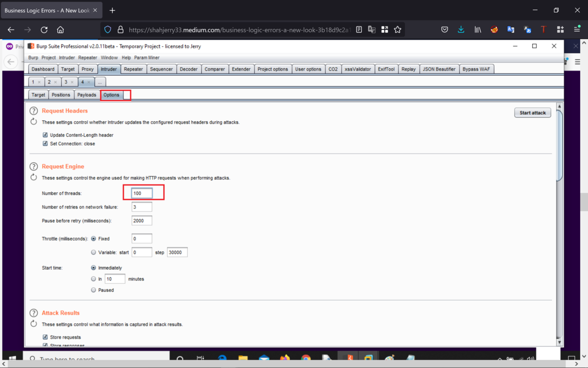Viewport: 588px width, 368px height.
Task: Click the Variable throttle step field
Action: click(177, 253)
